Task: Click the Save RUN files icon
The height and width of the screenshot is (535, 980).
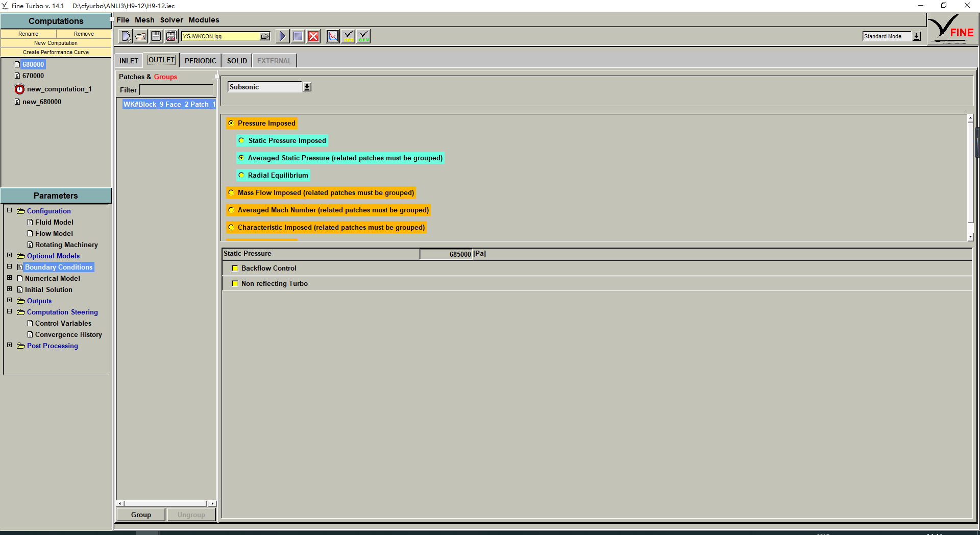Action: (x=171, y=36)
